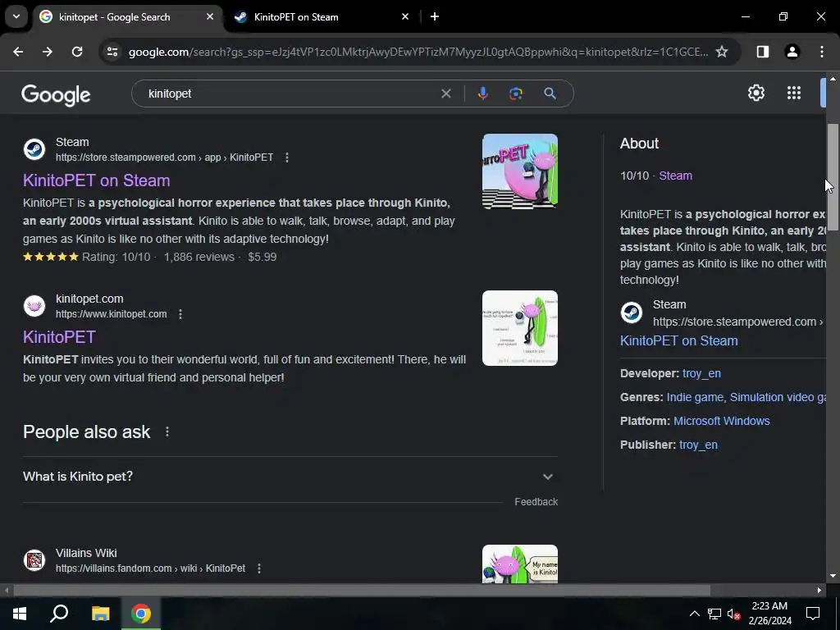Click Steam rating source link in About
Screen dimensions: 840x630
[x=676, y=176]
